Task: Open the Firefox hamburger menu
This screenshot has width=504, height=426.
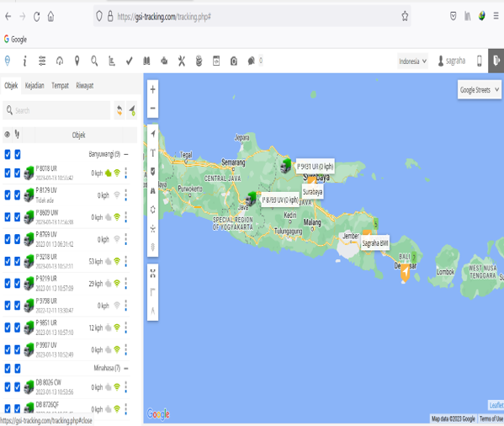Action: (x=496, y=16)
